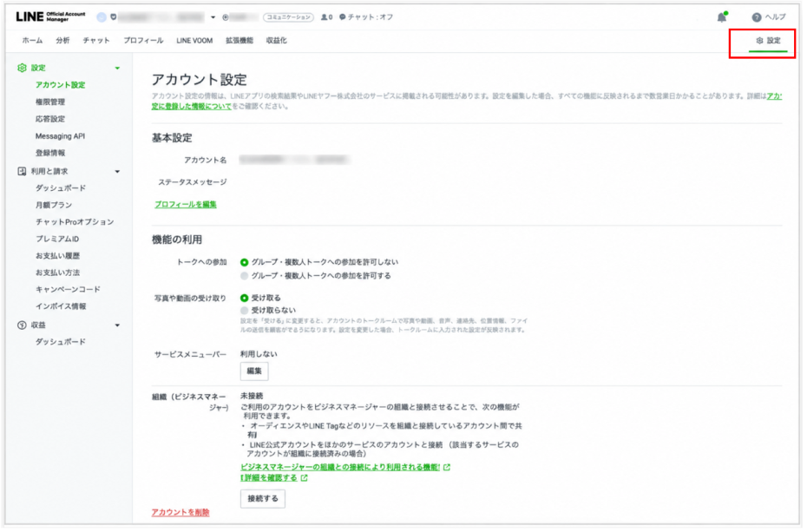Viewport: 807px width, 532px height.
Task: Click the 収益 coin icon in the sidebar
Action: pos(22,325)
